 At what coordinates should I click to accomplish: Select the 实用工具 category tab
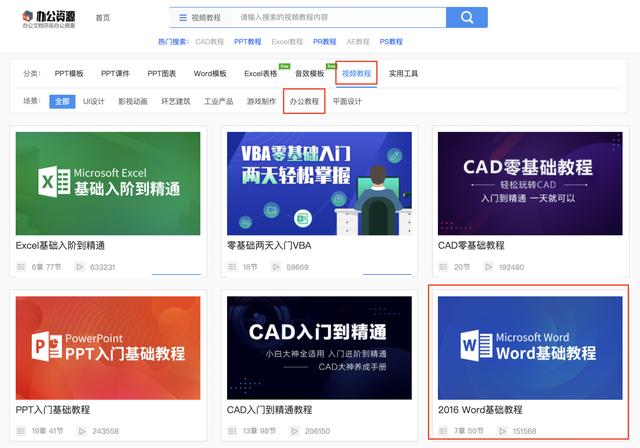[403, 73]
